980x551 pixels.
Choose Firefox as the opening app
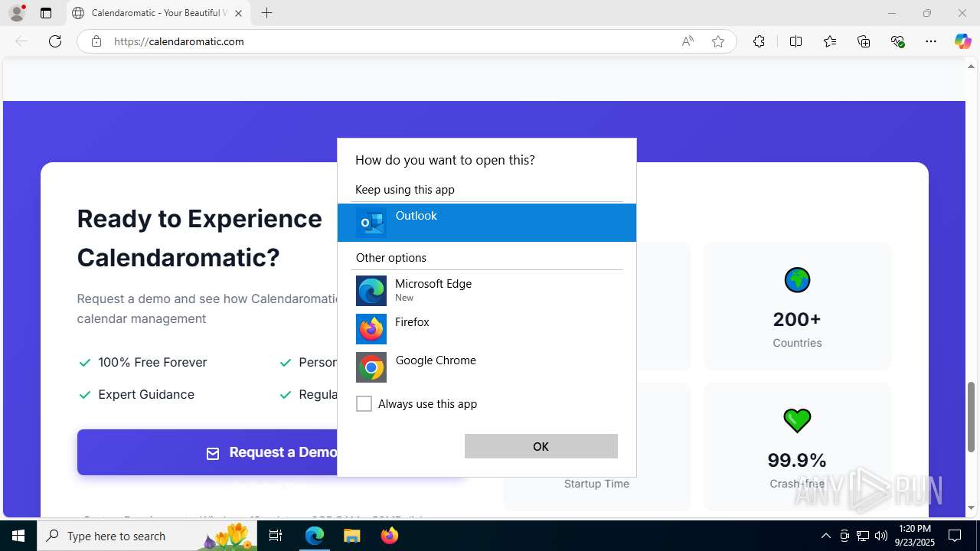(x=486, y=329)
